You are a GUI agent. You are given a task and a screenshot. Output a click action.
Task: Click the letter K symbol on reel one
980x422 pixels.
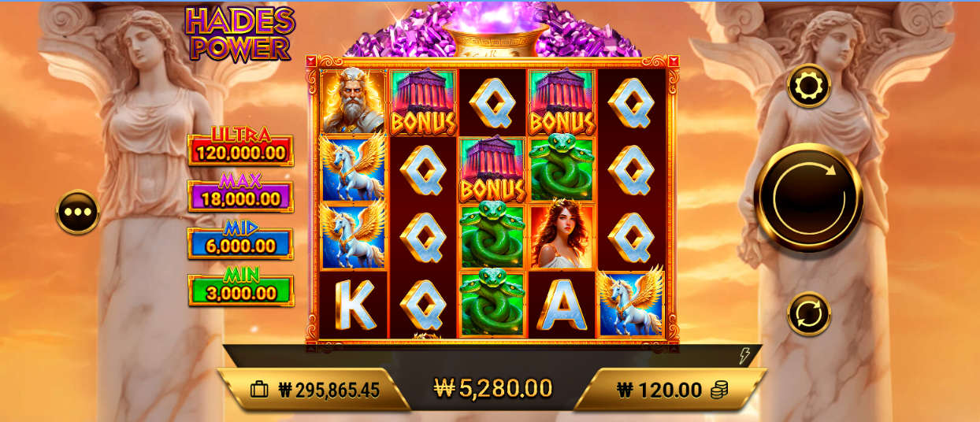(x=354, y=305)
